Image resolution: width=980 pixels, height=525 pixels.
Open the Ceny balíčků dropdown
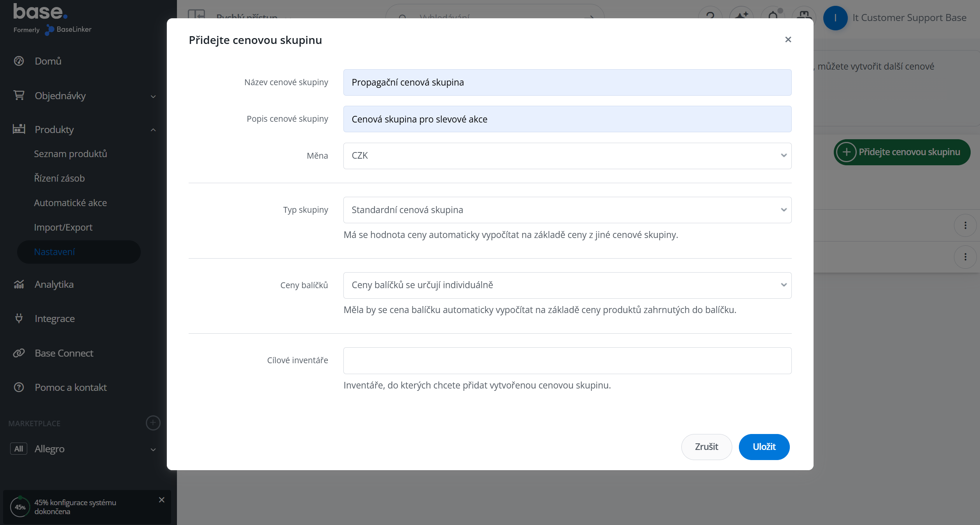[567, 285]
